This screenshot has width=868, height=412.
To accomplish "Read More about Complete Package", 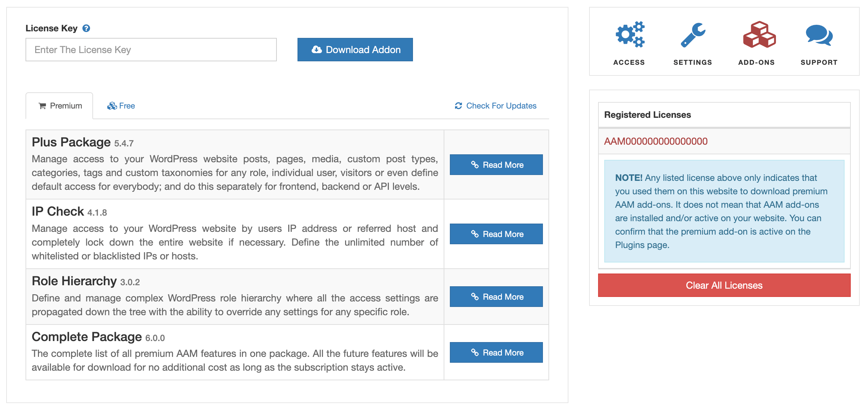I will point(496,352).
